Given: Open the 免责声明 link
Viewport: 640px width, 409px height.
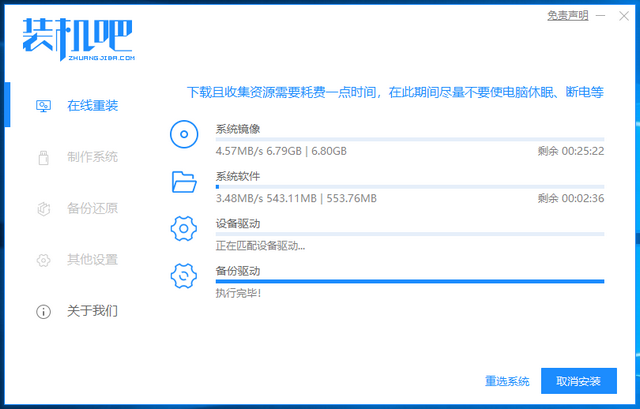Looking at the screenshot, I should pyautogui.click(x=567, y=16).
